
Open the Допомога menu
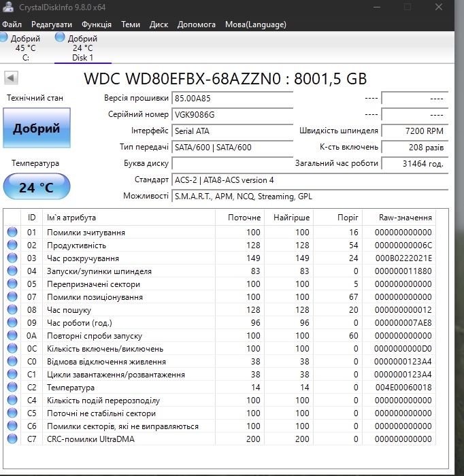click(197, 24)
